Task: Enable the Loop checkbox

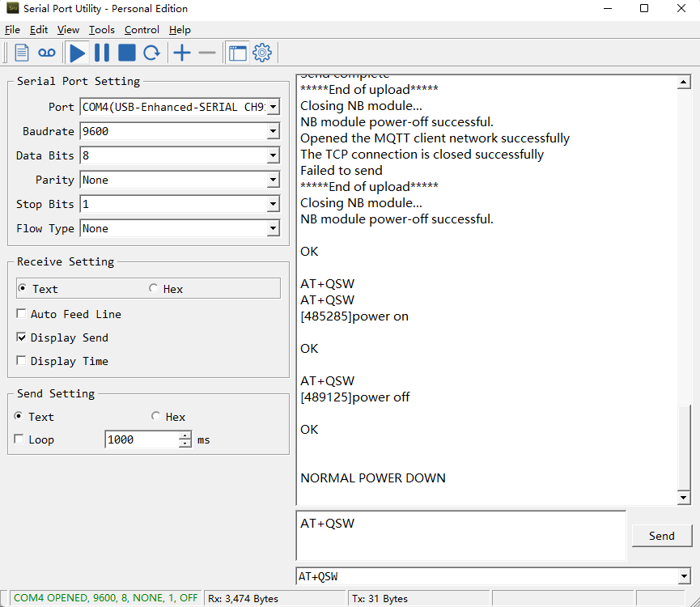Action: click(x=19, y=439)
